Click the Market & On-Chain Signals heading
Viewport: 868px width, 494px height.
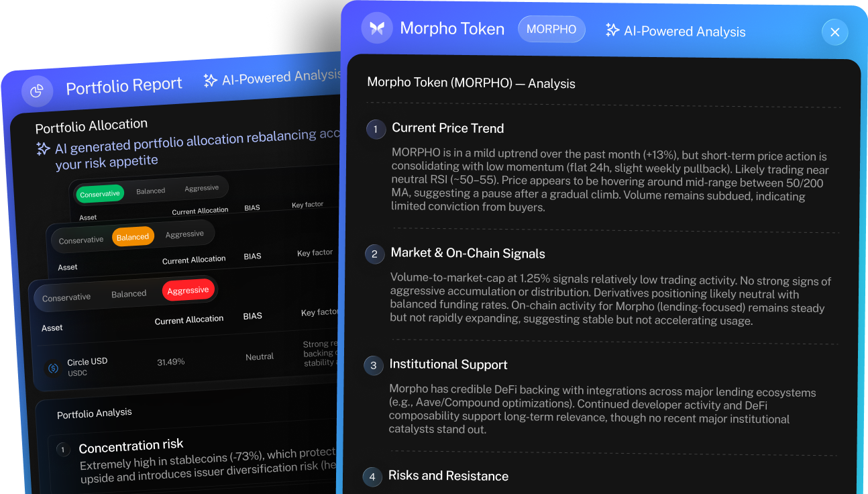click(x=468, y=254)
